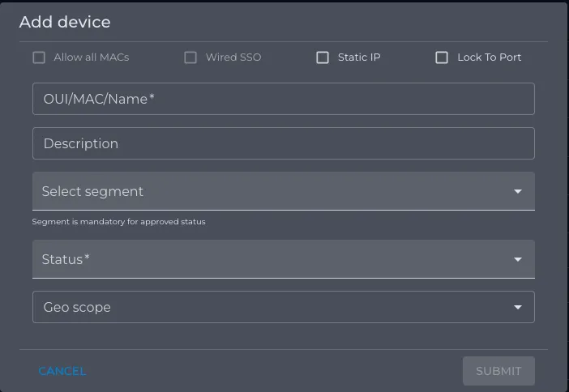The image size is (569, 392).
Task: Click the Static IP label text
Action: tap(359, 58)
